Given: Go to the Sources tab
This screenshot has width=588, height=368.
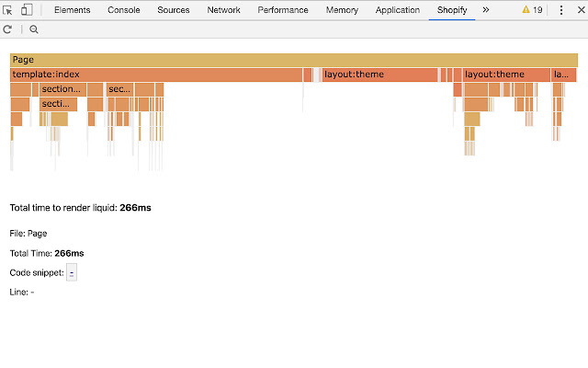Looking at the screenshot, I should 174,10.
